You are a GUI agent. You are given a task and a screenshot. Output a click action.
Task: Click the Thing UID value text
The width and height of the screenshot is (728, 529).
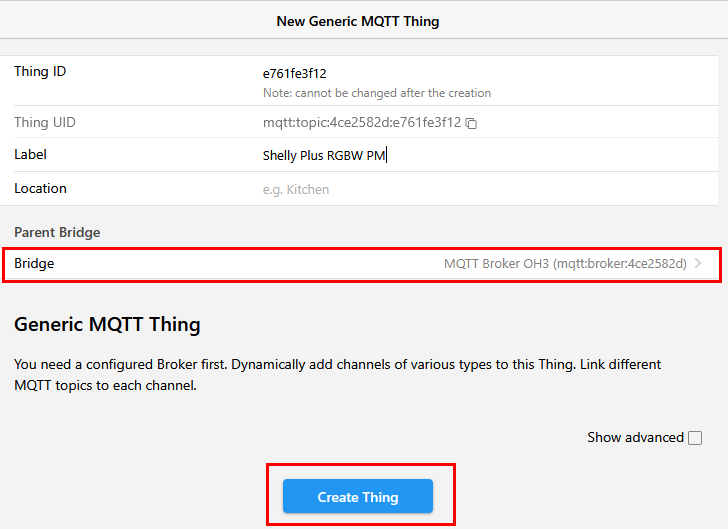361,123
